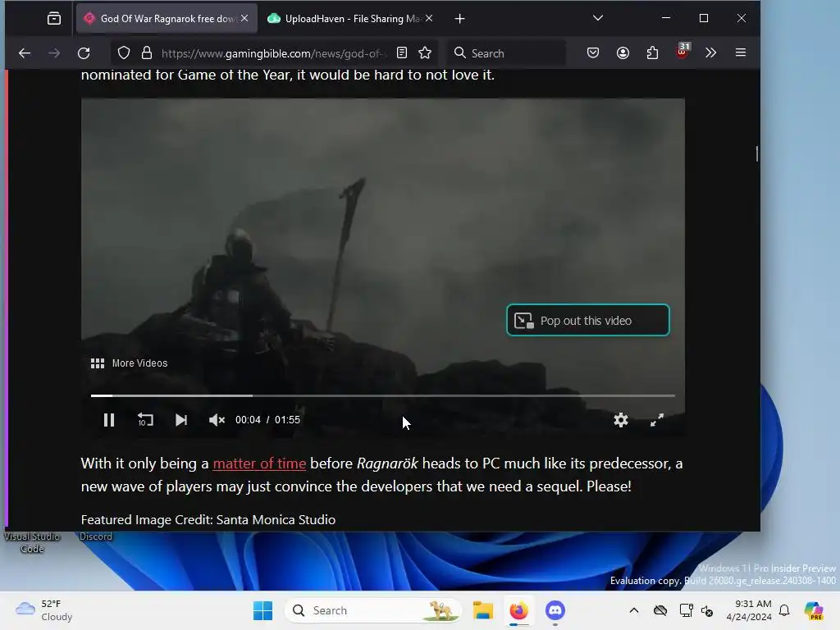Click the gamingbible.com address bar

coord(273,53)
